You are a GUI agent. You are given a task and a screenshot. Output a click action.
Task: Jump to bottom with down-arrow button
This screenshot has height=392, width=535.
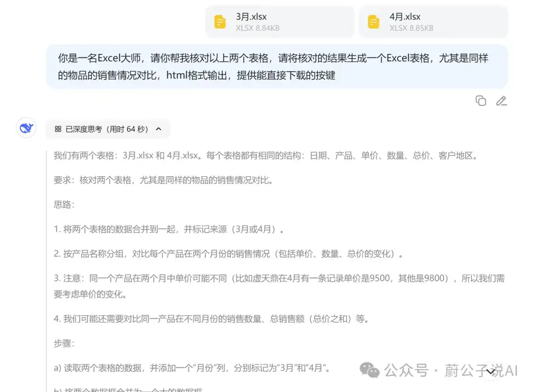pyautogui.click(x=490, y=372)
